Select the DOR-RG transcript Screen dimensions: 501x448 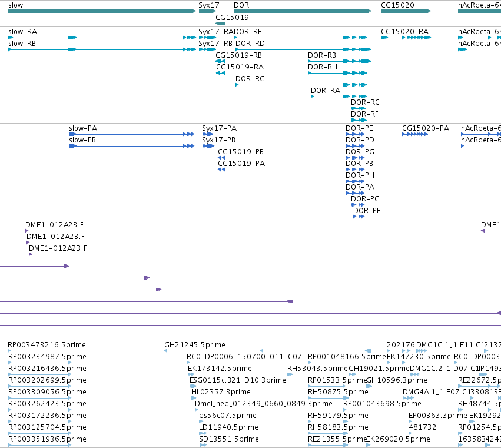tap(301, 85)
